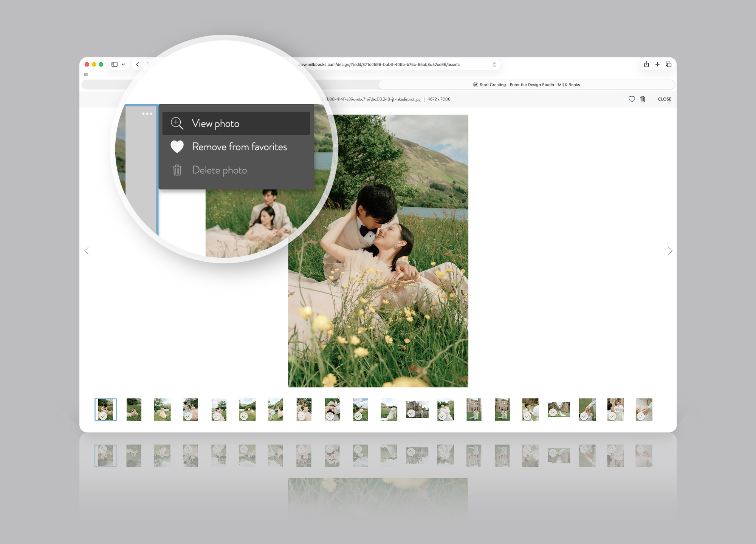Screen dimensions: 756x544
Task: Click the browser back arrow
Action: [138, 65]
